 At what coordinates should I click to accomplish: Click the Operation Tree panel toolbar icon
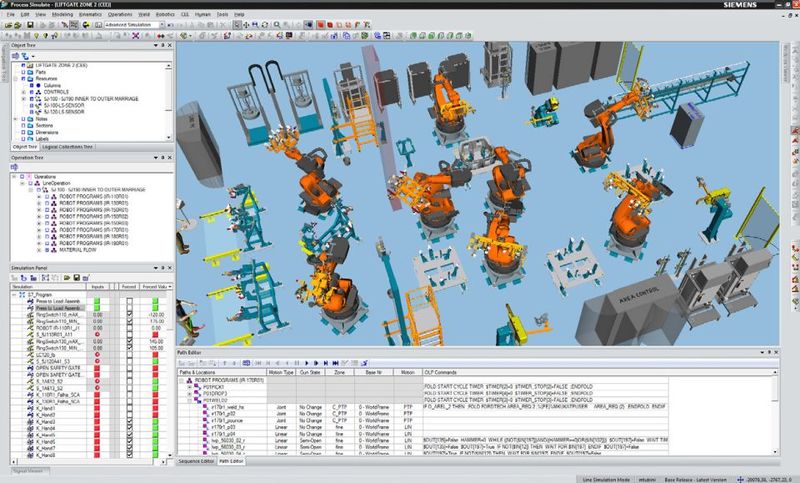click(14, 167)
